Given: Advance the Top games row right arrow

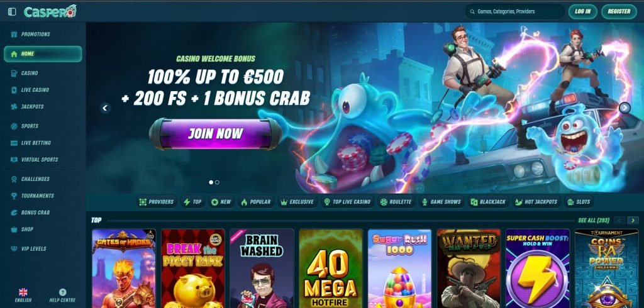Looking at the screenshot, I should (633, 221).
